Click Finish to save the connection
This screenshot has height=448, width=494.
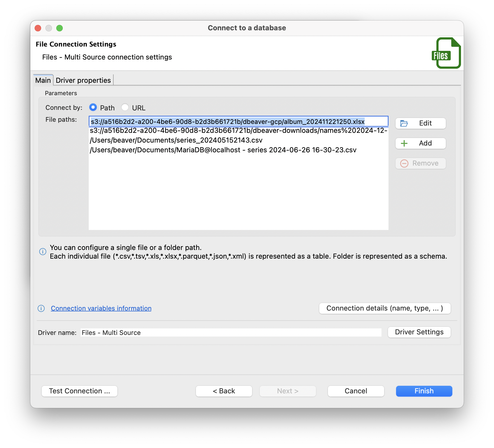pyautogui.click(x=424, y=391)
